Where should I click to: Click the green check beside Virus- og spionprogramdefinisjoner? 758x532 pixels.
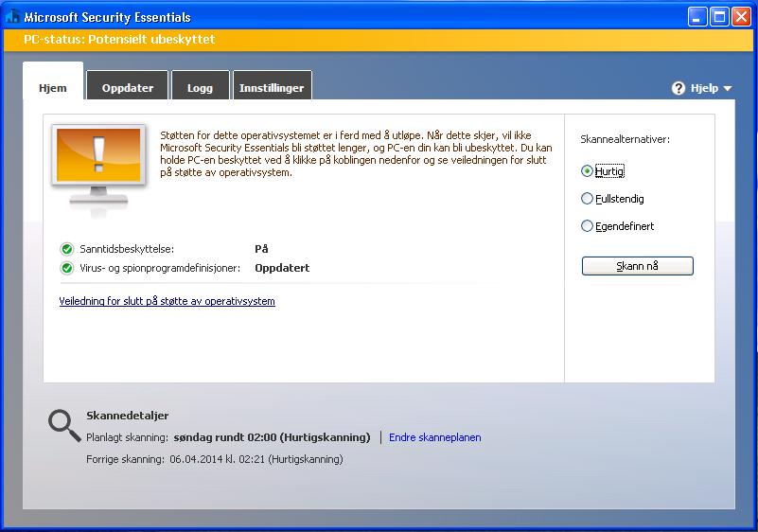(66, 268)
